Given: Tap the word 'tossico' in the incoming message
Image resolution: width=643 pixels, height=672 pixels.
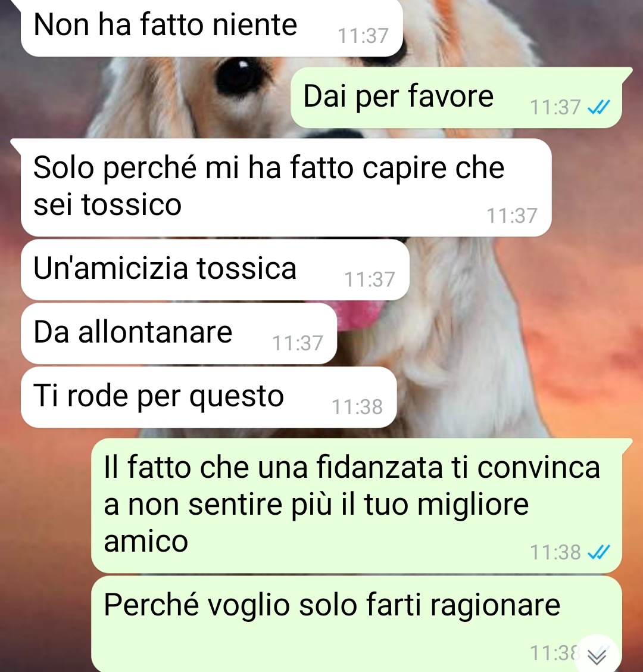Looking at the screenshot, I should tap(132, 204).
